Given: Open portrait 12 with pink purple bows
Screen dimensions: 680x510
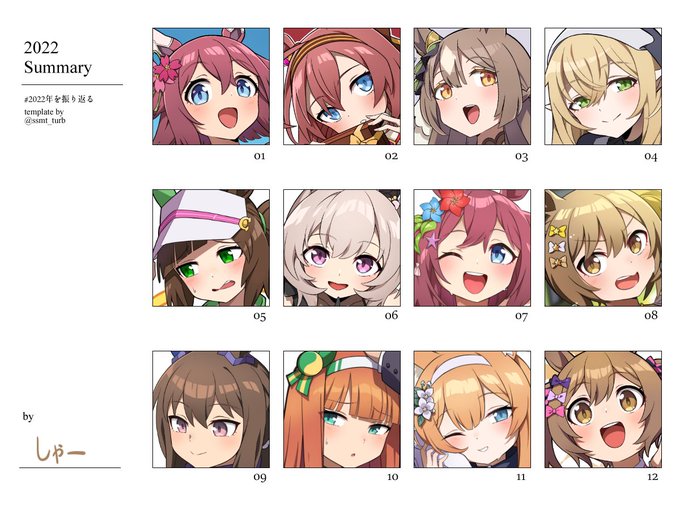Looking at the screenshot, I should (x=603, y=409).
